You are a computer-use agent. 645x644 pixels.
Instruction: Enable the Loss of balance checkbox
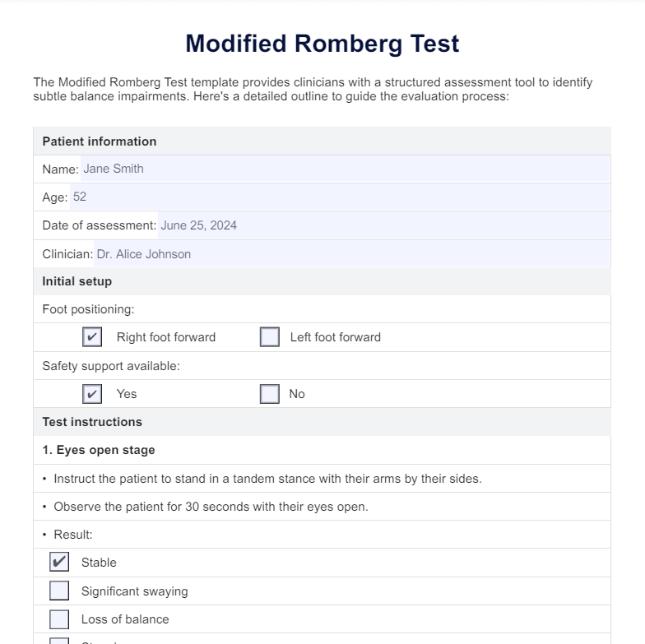59,619
